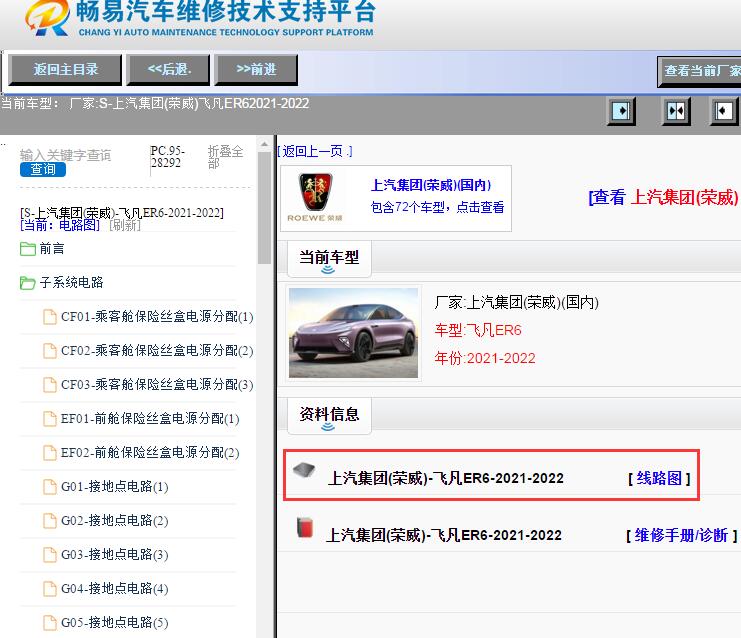
Task: Click the 厂家:上汽集团(荣威)(国内) text
Action: [517, 302]
